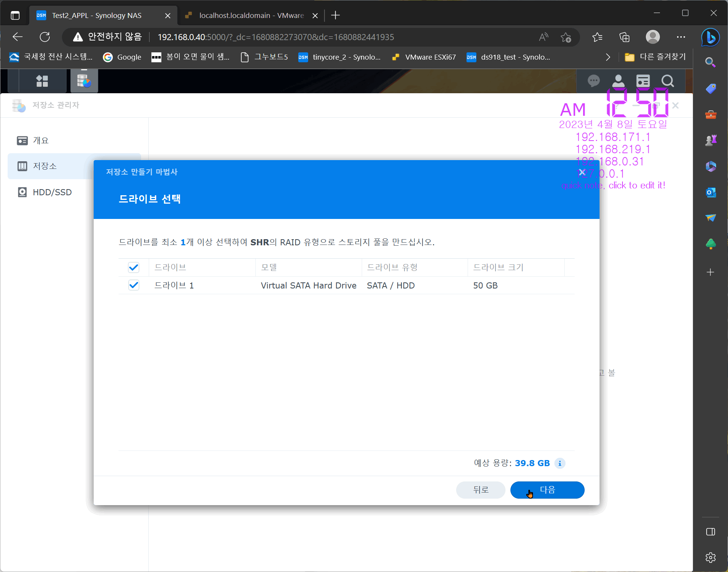The image size is (728, 572).
Task: Open the 그누보드5 bookmark
Action: (x=264, y=57)
